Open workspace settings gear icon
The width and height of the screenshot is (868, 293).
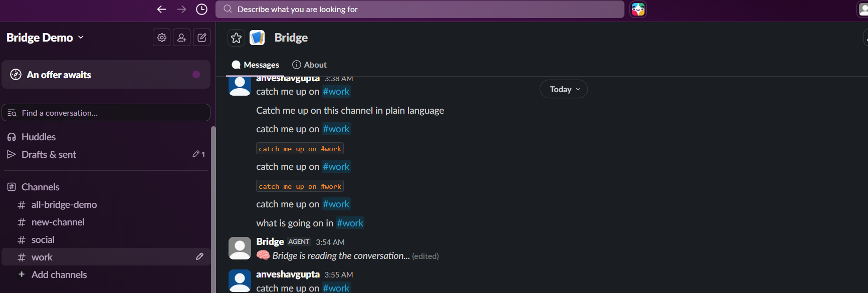click(162, 38)
